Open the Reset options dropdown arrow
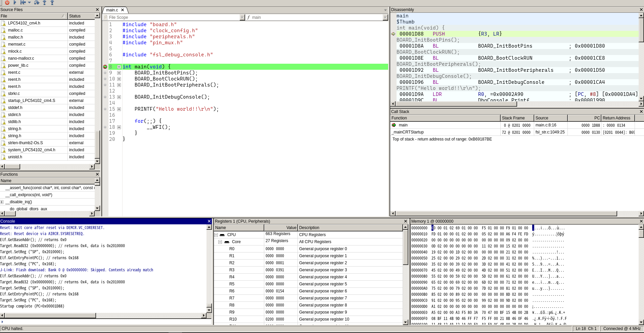 (x=29, y=2)
